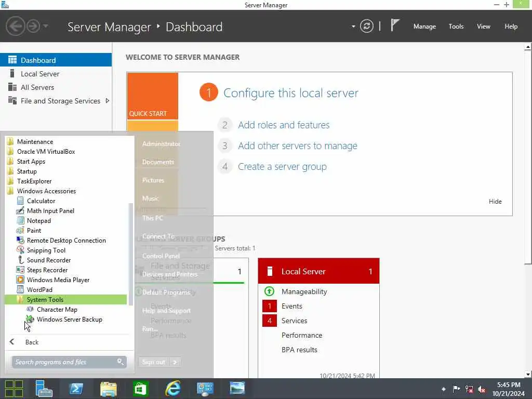
Task: Click Create a server group link
Action: pos(282,167)
